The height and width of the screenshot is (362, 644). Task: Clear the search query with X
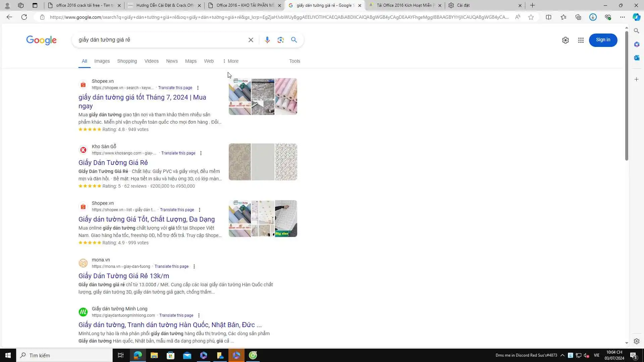(251, 40)
